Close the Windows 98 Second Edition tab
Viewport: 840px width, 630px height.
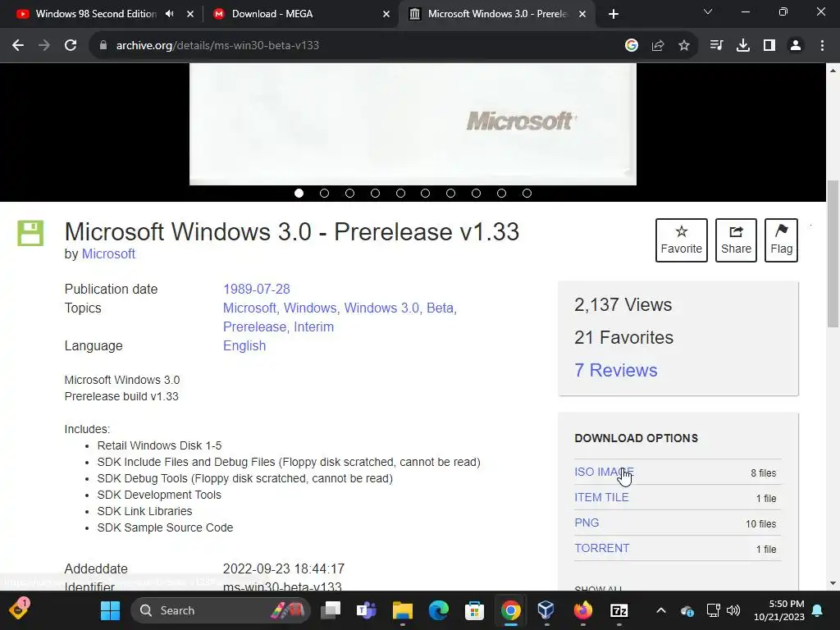190,14
